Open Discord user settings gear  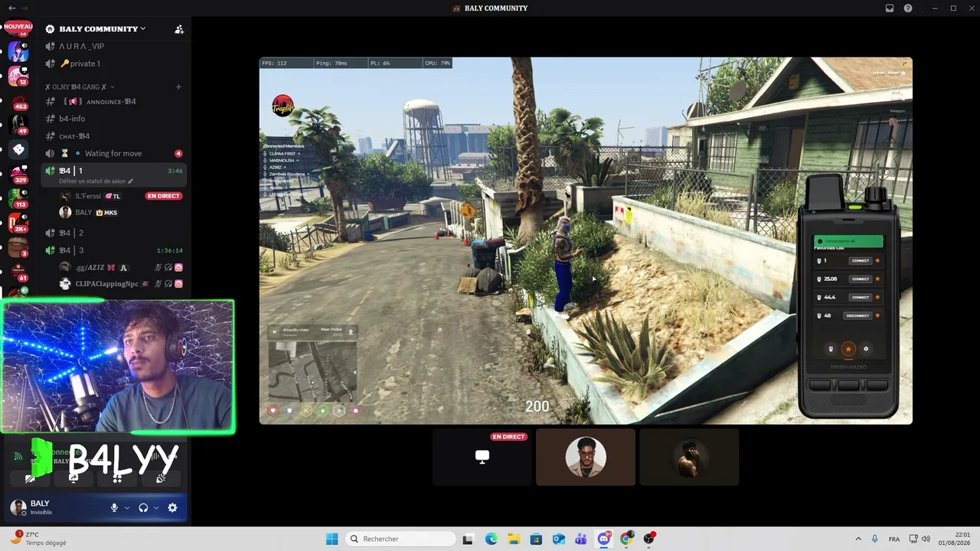[172, 507]
